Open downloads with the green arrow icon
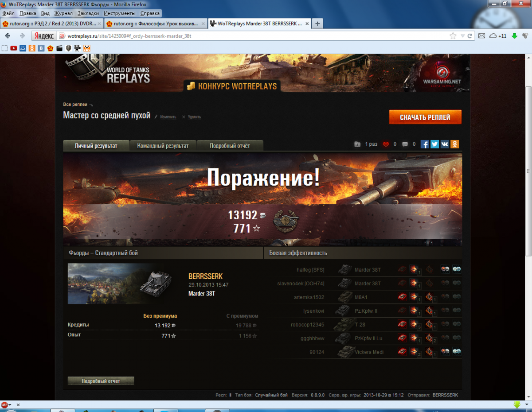 (x=514, y=36)
